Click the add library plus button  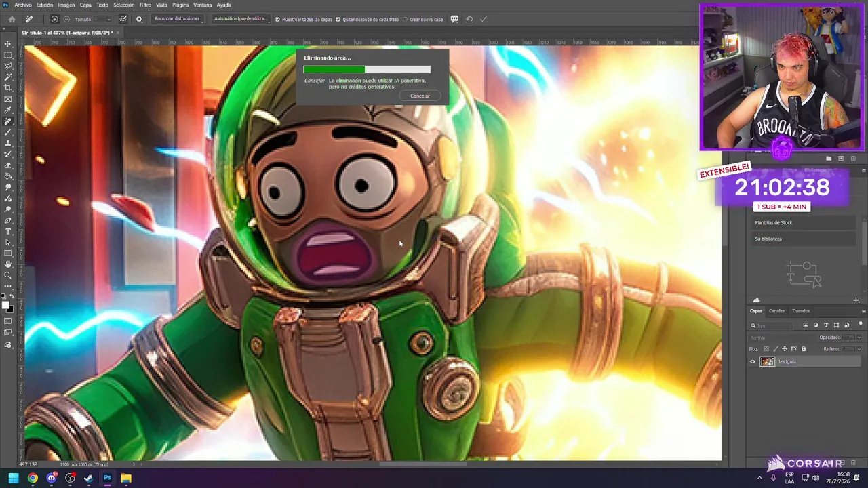856,300
